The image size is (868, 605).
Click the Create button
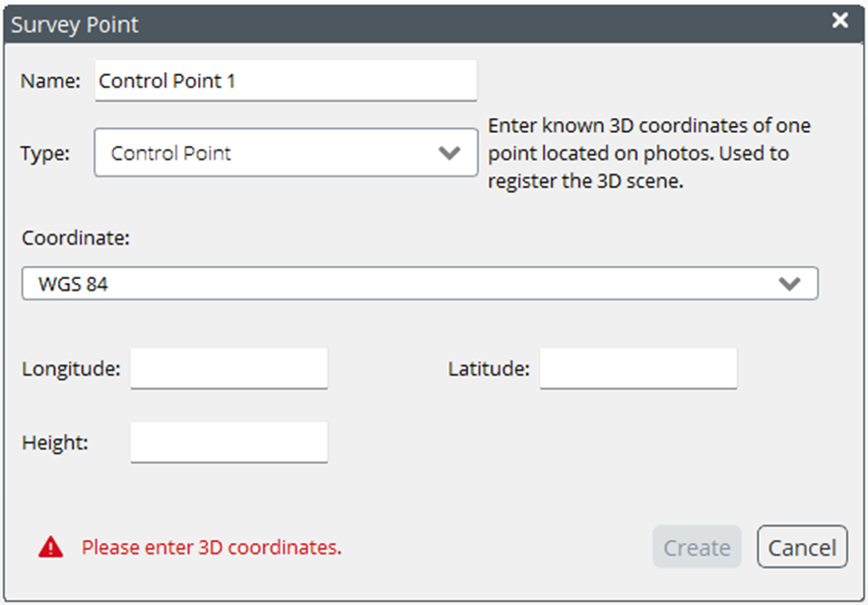tap(697, 547)
